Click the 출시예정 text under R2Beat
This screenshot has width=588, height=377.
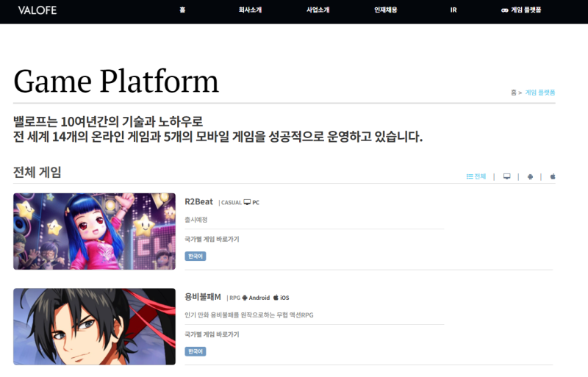pos(196,220)
